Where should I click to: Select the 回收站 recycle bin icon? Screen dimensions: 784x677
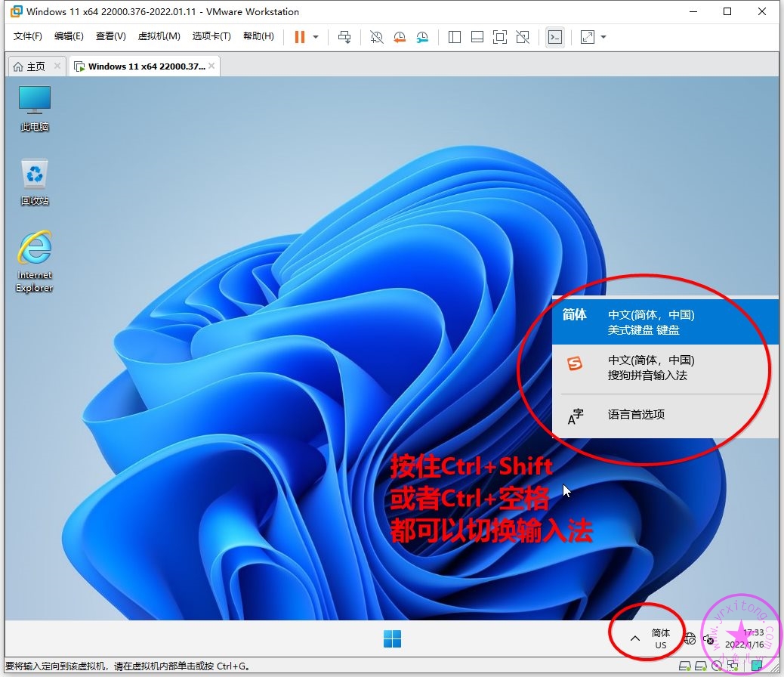coord(35,182)
